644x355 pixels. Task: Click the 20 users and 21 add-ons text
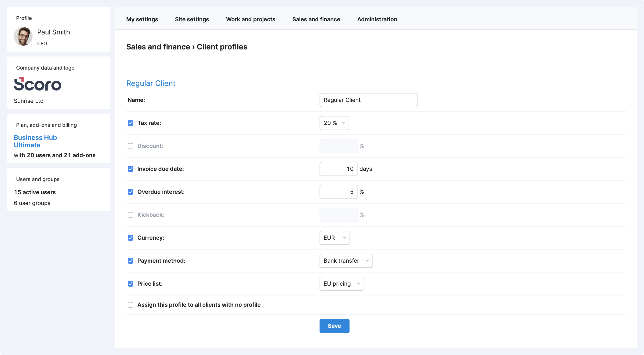coord(61,155)
